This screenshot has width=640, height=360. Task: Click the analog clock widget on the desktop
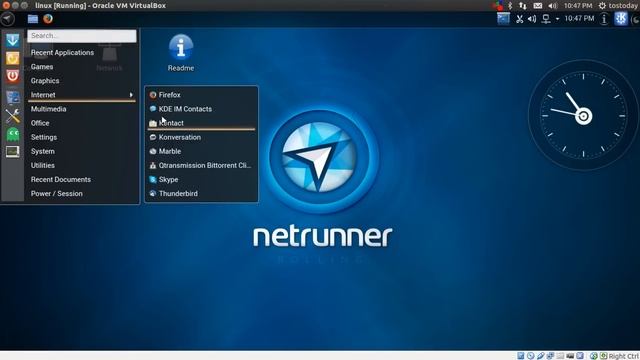[x=583, y=116]
